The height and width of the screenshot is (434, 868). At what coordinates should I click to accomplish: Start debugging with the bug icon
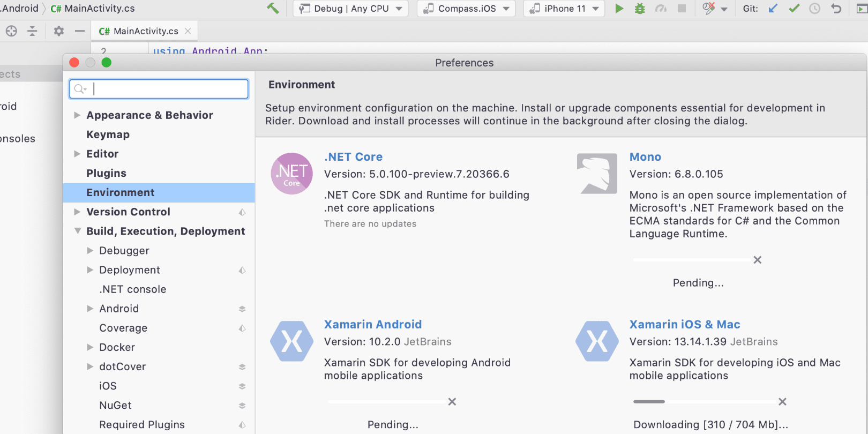point(640,9)
